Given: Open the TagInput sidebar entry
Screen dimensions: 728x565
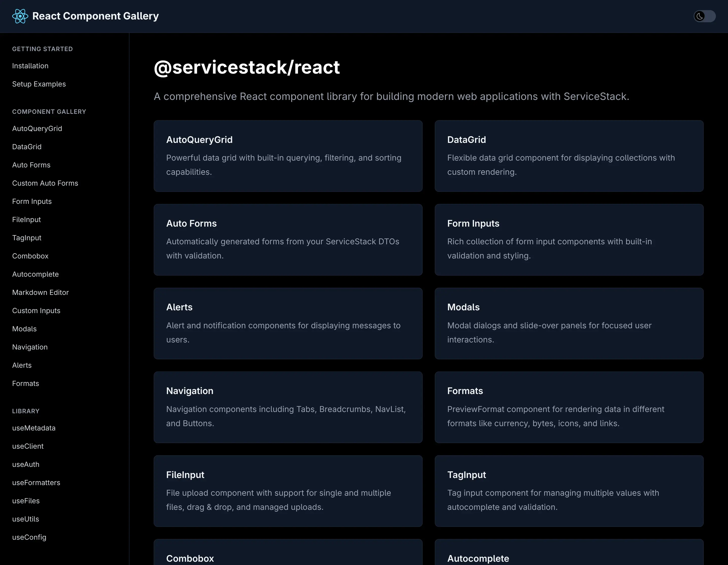Looking at the screenshot, I should coord(27,237).
